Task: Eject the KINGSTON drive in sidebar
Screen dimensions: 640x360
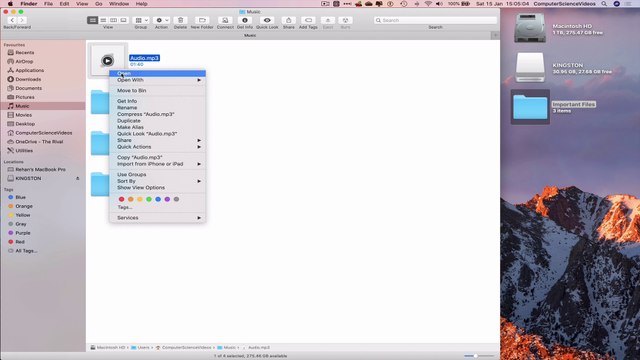Action: point(78,178)
